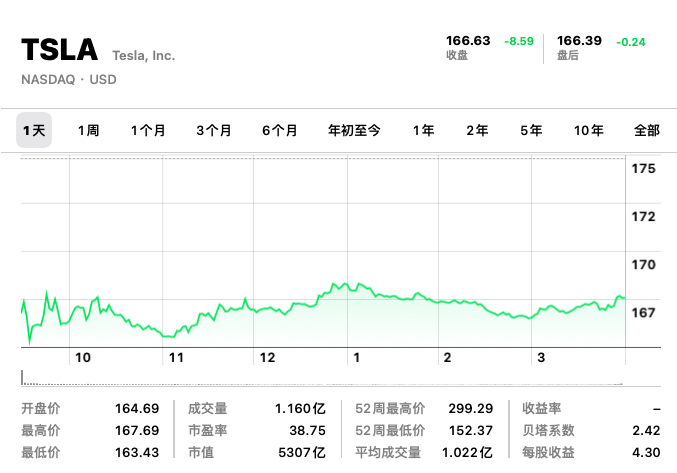Click the 成交量 1.160亿 value
This screenshot has width=677, height=473.
point(300,408)
